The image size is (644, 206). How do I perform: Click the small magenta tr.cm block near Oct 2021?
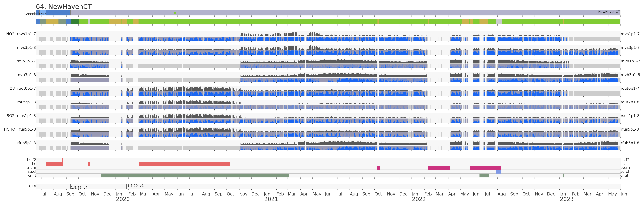pos(378,168)
